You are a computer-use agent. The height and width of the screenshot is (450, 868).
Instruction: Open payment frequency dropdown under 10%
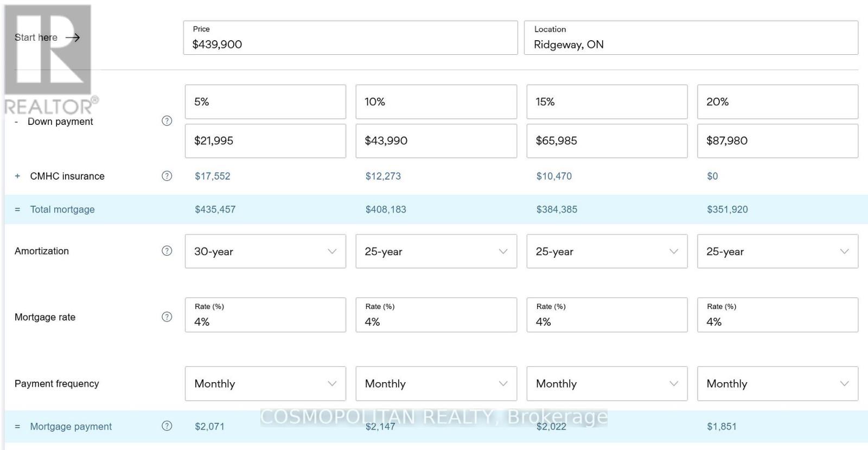436,384
